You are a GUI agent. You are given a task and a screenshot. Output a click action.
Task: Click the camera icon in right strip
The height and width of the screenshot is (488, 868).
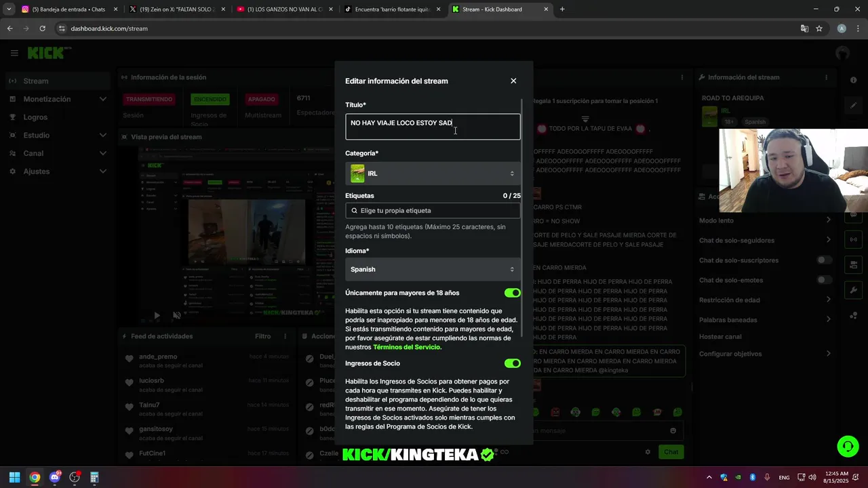coord(853,264)
